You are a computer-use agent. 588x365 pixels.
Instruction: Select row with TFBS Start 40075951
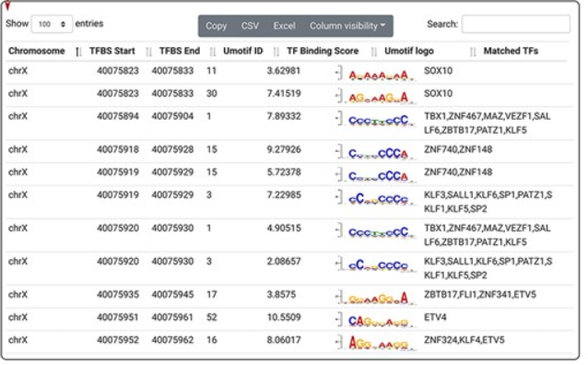288,318
